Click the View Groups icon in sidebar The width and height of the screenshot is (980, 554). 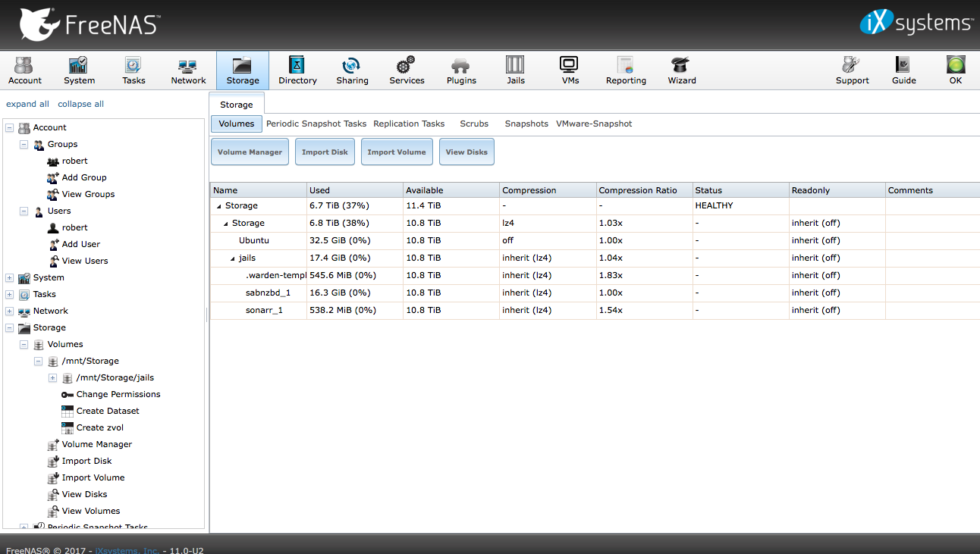tap(53, 194)
